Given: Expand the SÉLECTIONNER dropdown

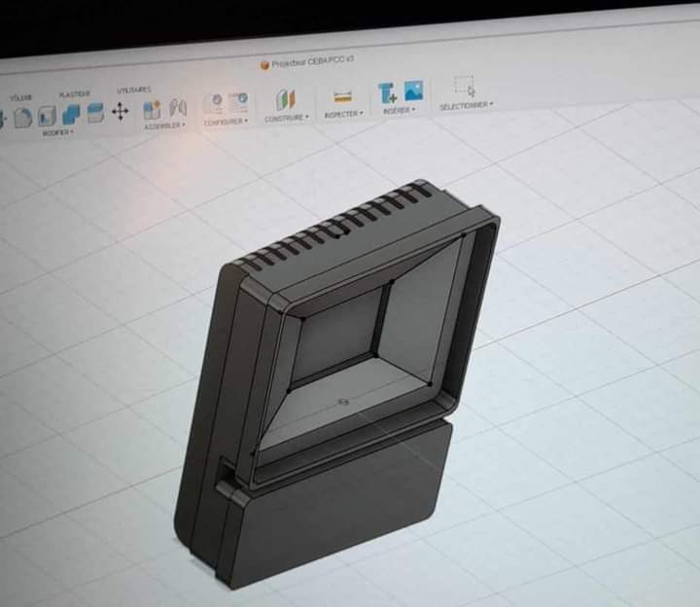Looking at the screenshot, I should point(467,106).
